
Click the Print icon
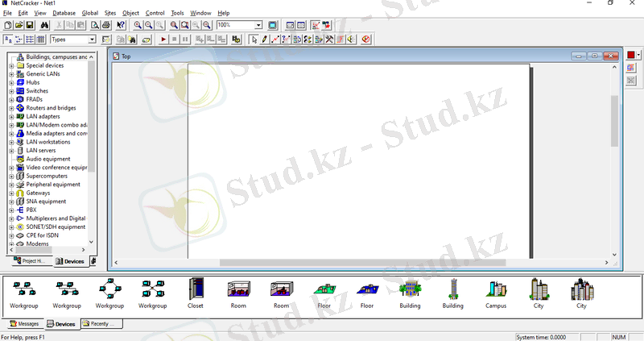(x=106, y=26)
